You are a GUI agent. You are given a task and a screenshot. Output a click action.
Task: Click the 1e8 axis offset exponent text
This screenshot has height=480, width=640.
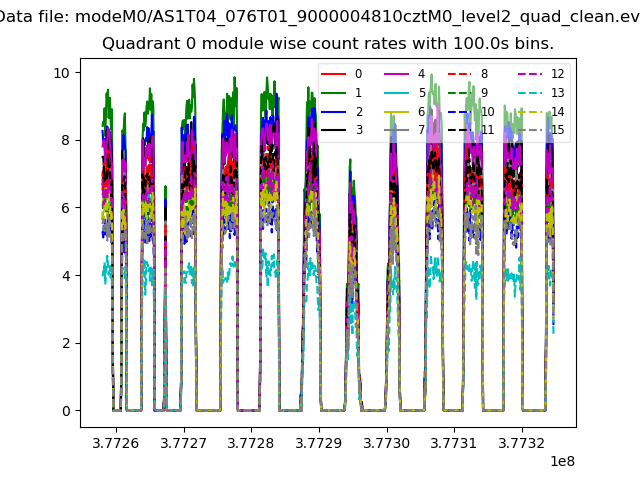[561, 462]
